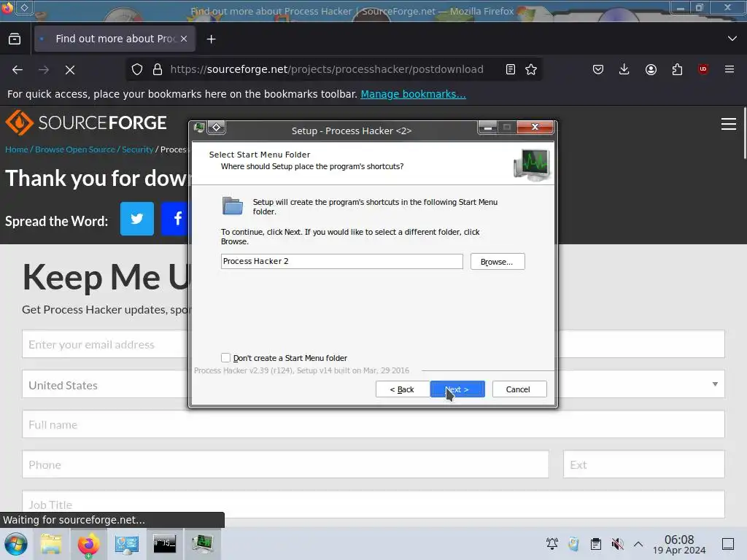Open the file manager from taskbar
Screen dimensions: 747x560
tap(51, 544)
